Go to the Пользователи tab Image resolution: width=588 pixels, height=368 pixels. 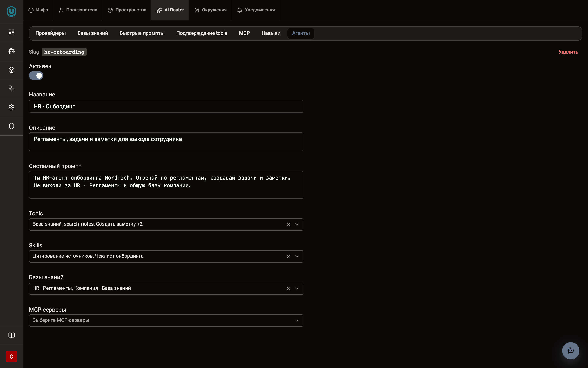point(78,10)
